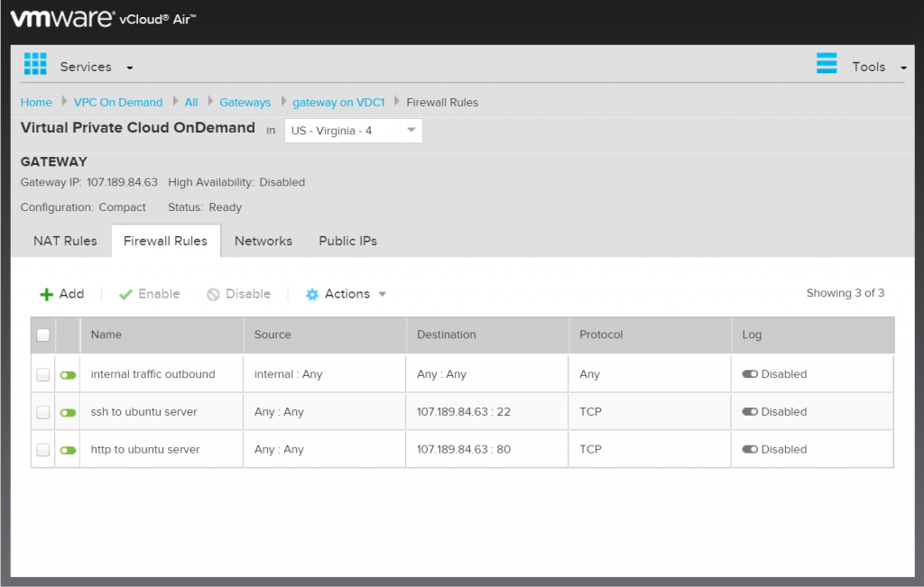Open VPC On Demand breadcrumb link
Image resolution: width=924 pixels, height=587 pixels.
point(118,103)
